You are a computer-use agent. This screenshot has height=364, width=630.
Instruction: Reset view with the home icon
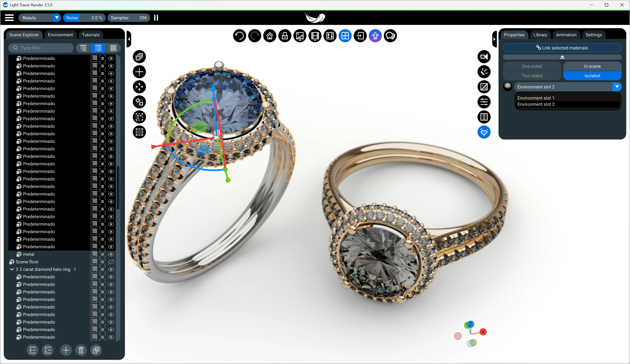(270, 36)
